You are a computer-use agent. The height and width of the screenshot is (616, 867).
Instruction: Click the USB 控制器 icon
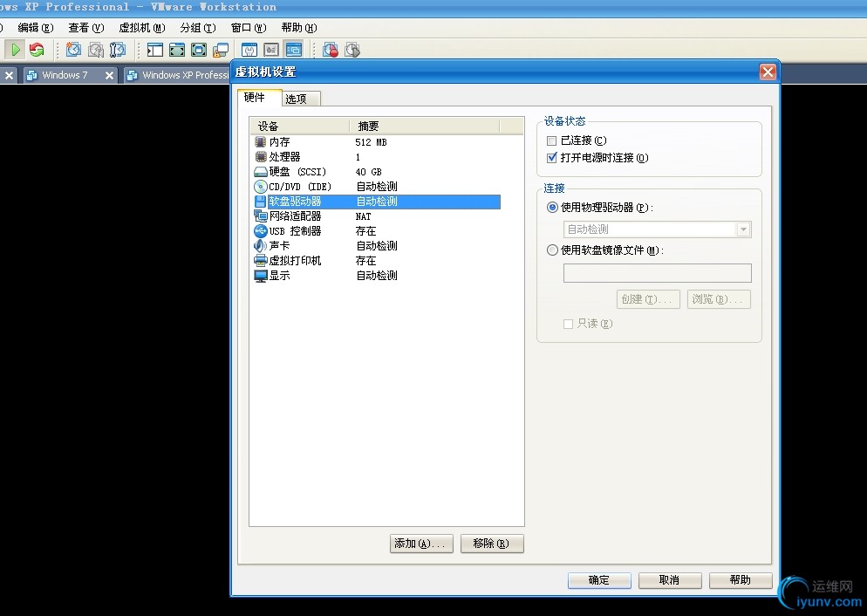click(261, 231)
